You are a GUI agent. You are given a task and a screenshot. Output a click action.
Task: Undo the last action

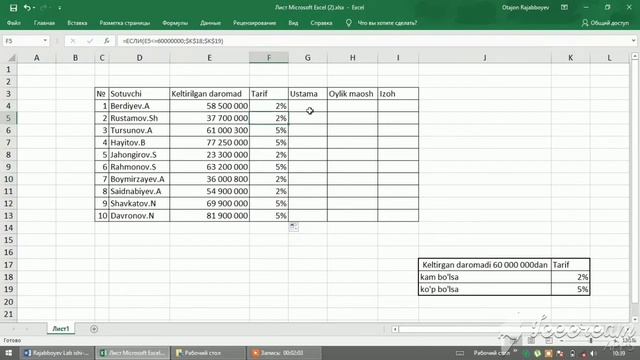[27, 8]
